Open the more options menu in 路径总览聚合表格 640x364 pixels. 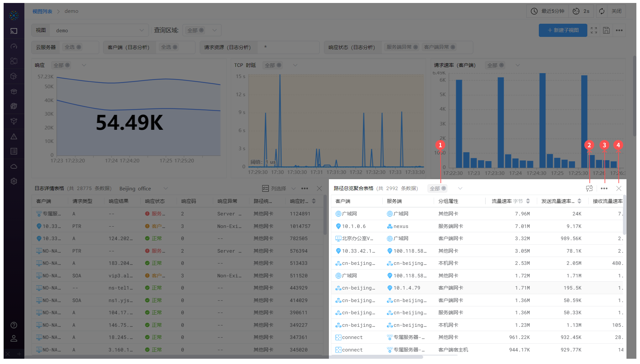click(604, 188)
